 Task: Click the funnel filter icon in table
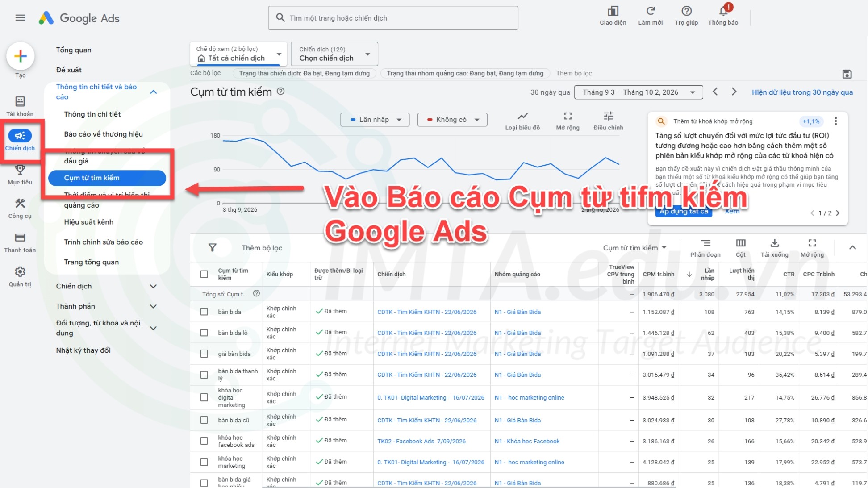coord(213,248)
